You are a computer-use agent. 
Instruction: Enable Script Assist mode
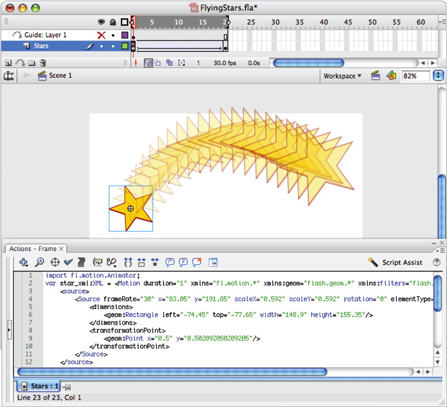(x=395, y=262)
